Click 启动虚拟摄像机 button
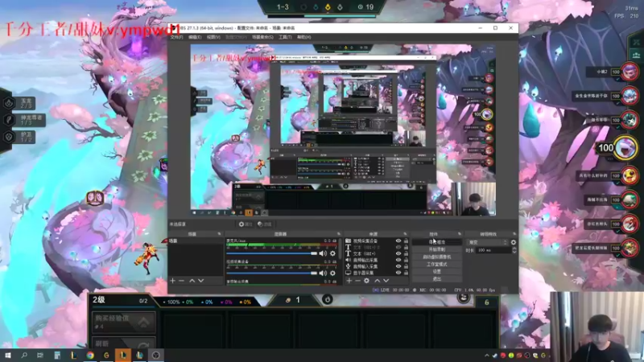644x362 pixels. [437, 257]
